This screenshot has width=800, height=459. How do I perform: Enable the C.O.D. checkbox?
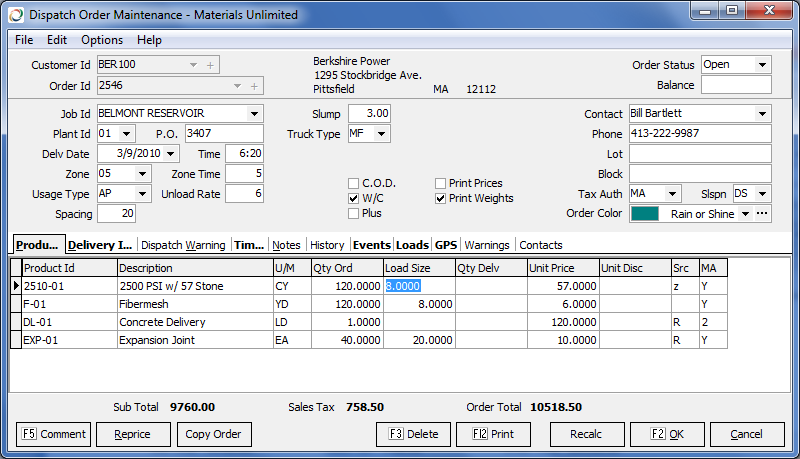coord(353,183)
